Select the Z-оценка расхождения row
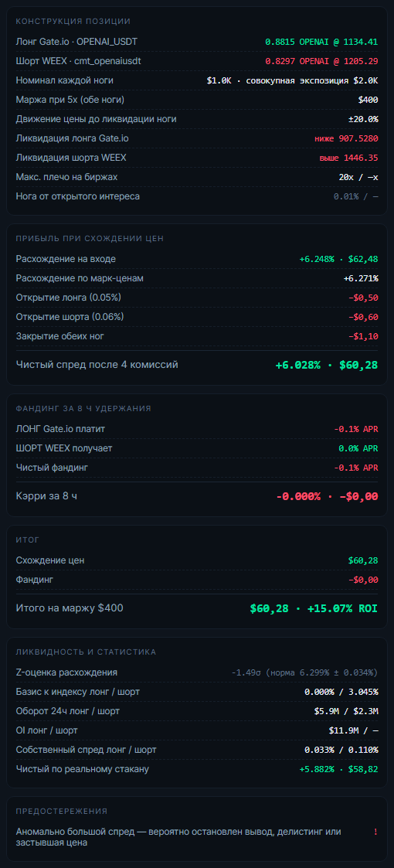This screenshot has width=394, height=868. 197,672
